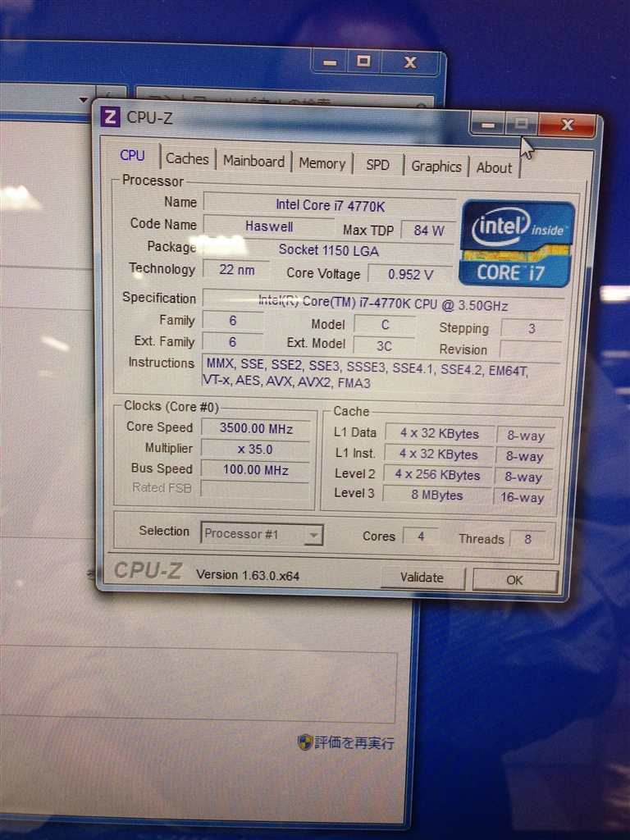
Task: Click the OK button
Action: coord(515,580)
